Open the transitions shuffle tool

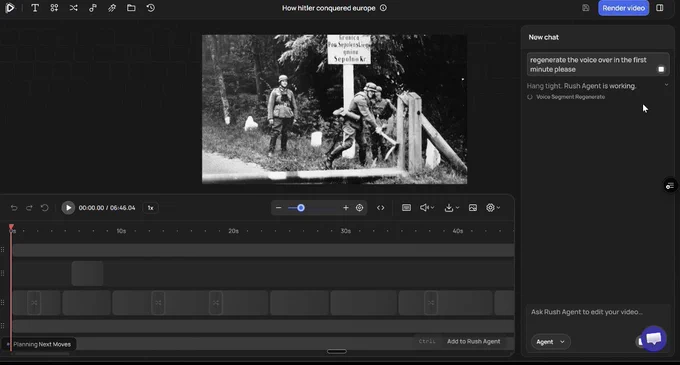coord(73,8)
